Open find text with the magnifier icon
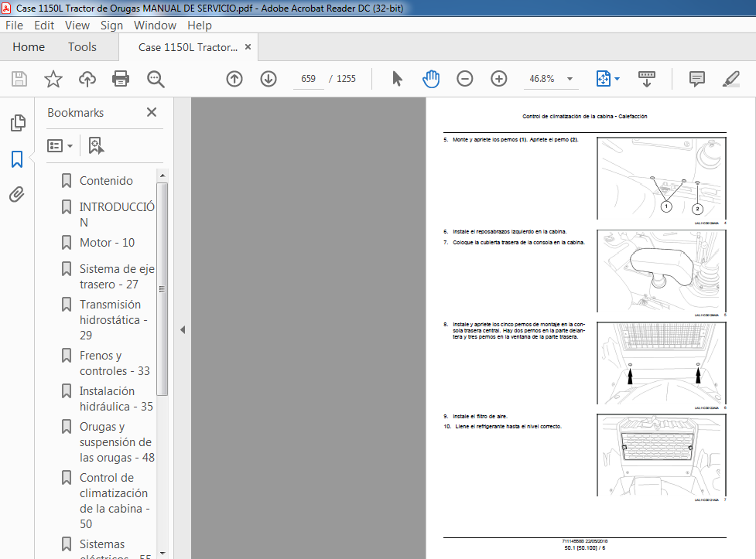756x559 pixels. click(x=156, y=79)
